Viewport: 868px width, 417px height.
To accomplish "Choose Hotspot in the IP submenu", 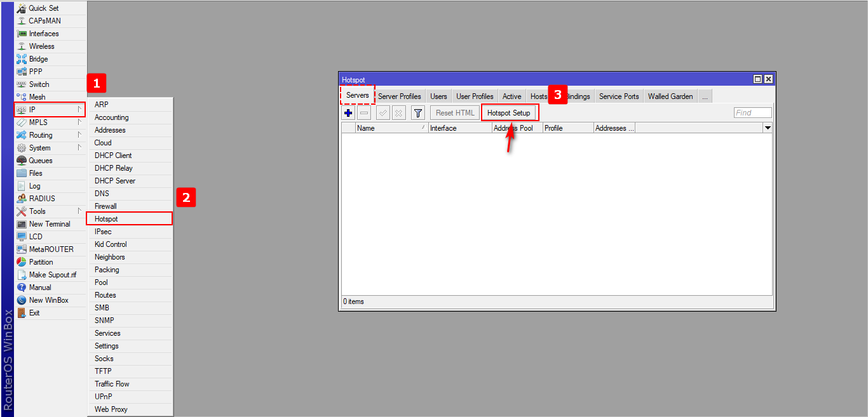I will click(x=106, y=219).
